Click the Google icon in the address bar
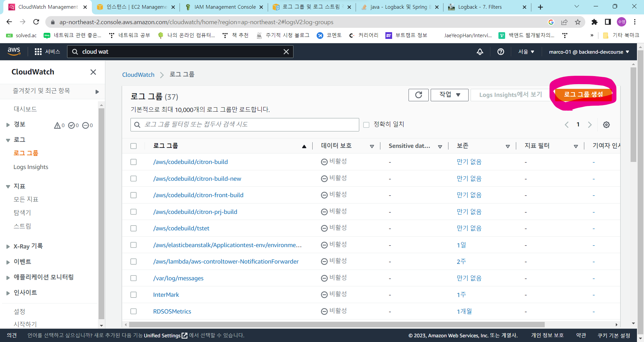Viewport: 644px width, 342px height. 551,22
